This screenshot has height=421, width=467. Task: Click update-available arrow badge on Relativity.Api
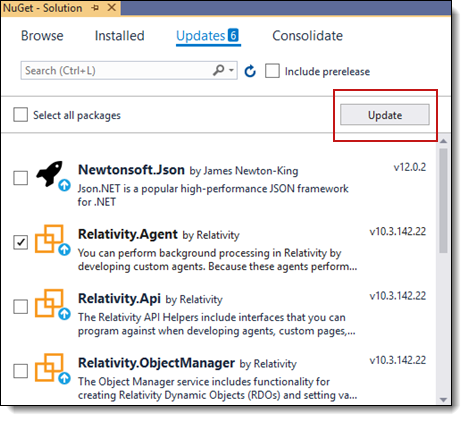(x=64, y=314)
